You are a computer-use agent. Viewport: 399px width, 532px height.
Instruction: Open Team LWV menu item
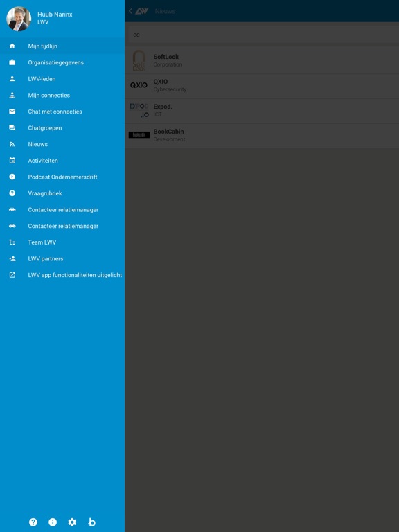[62, 242]
